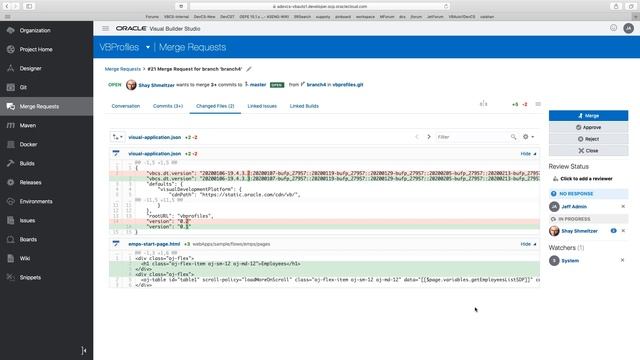
Task: Open diff settings gear dropdown
Action: (528, 137)
